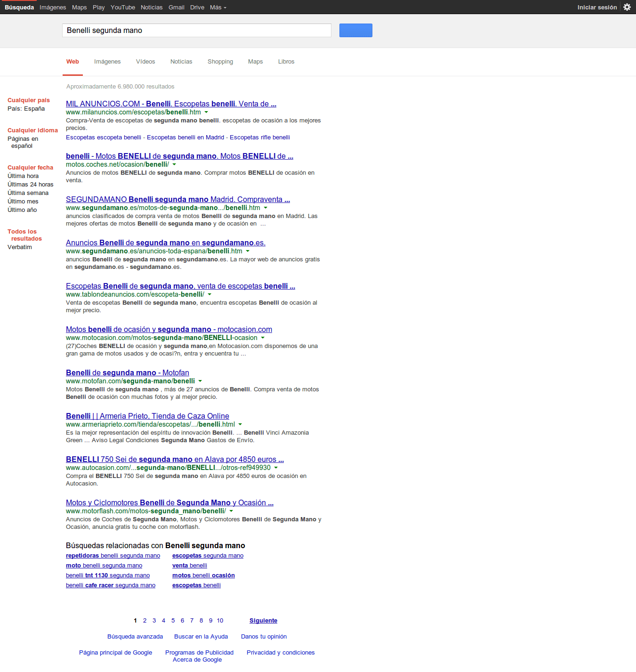
Task: Switch to the Noticias results tab
Action: pos(181,62)
